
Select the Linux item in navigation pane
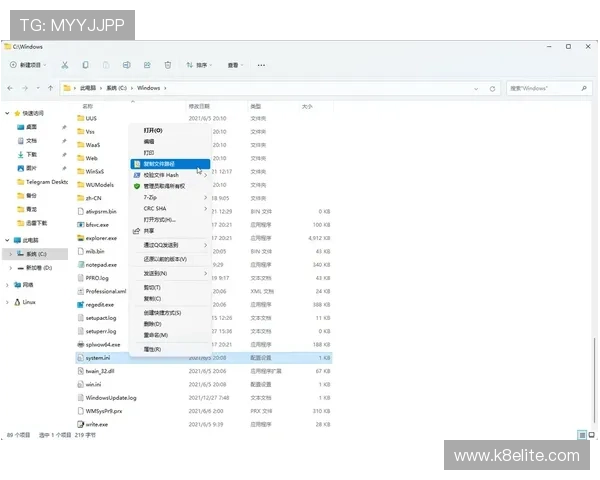point(29,302)
